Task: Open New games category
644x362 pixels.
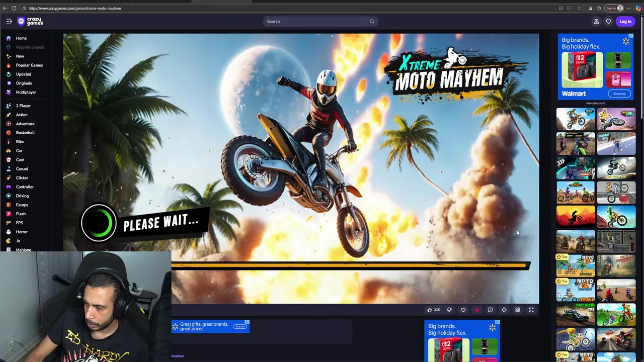Action: 20,56
